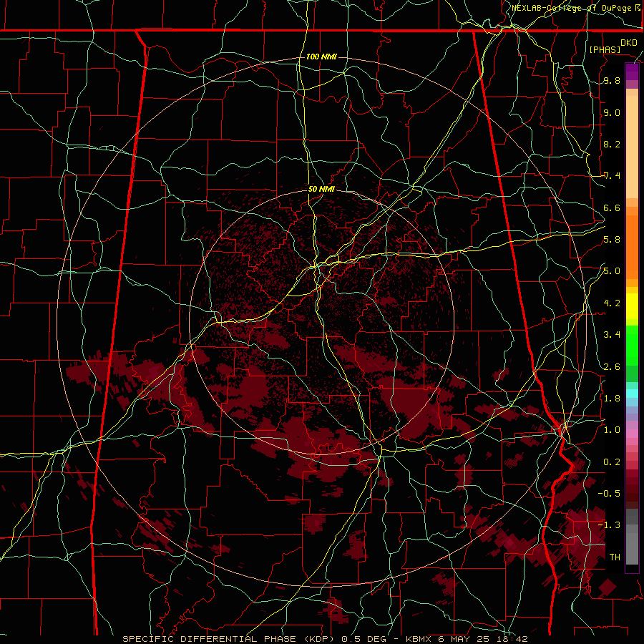Click the 5.8 scale value
Image resolution: width=644 pixels, height=644 pixels.
[612, 240]
